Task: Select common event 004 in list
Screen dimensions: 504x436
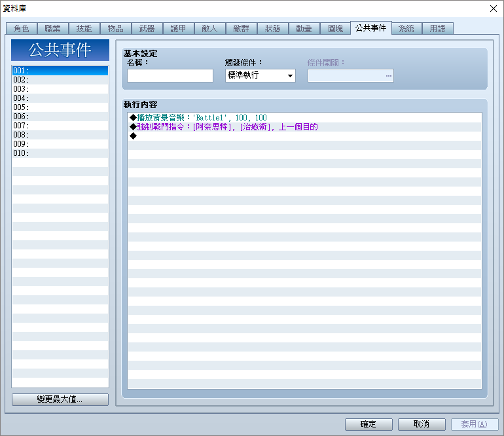Action: point(60,98)
